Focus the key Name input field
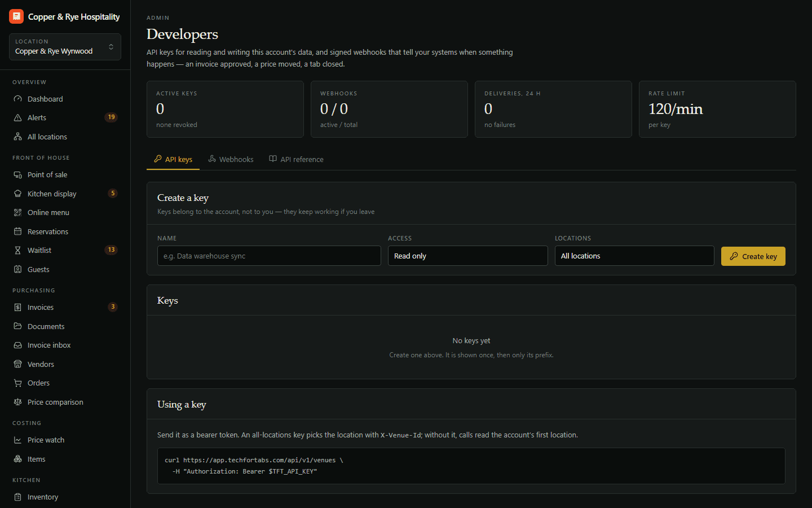Screen dimensions: 812x508 [x=269, y=256]
